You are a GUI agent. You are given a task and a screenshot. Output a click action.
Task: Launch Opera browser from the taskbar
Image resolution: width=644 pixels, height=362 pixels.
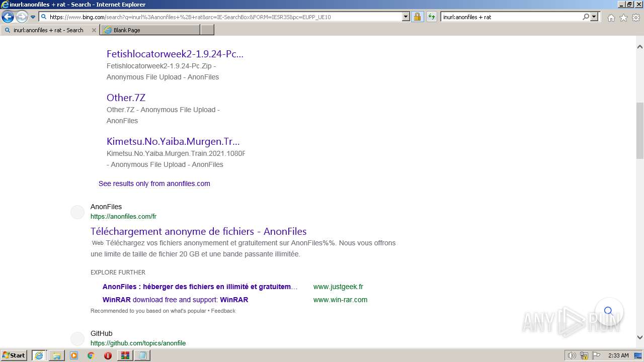pos(108,355)
